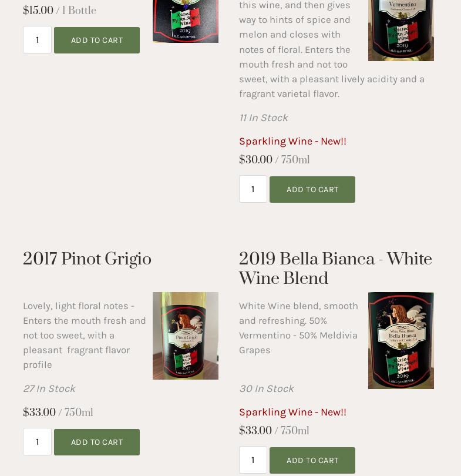Viewport: 461px width, 476px height.
Task: Open the Pinot Grigio bottle photo
Action: (185, 336)
